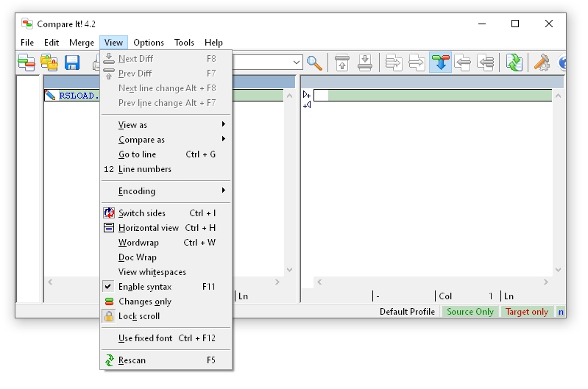Open the Merge menu
The width and height of the screenshot is (588, 389).
click(x=82, y=43)
